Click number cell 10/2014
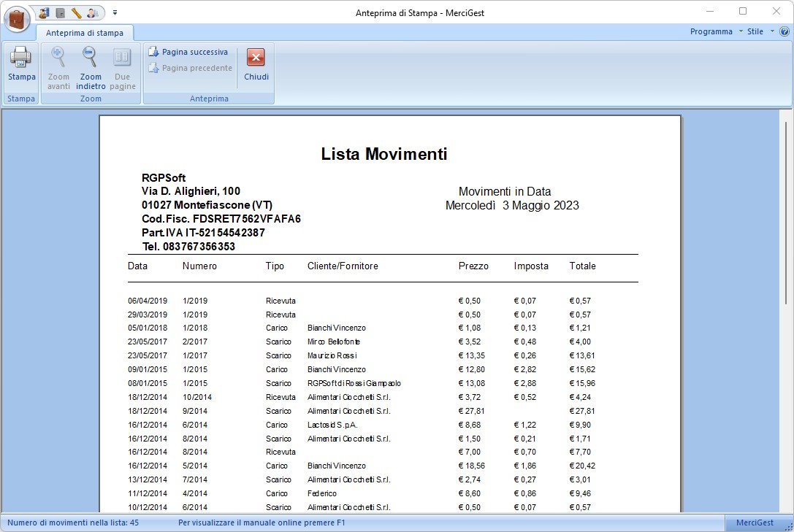The width and height of the screenshot is (794, 532). click(x=197, y=397)
